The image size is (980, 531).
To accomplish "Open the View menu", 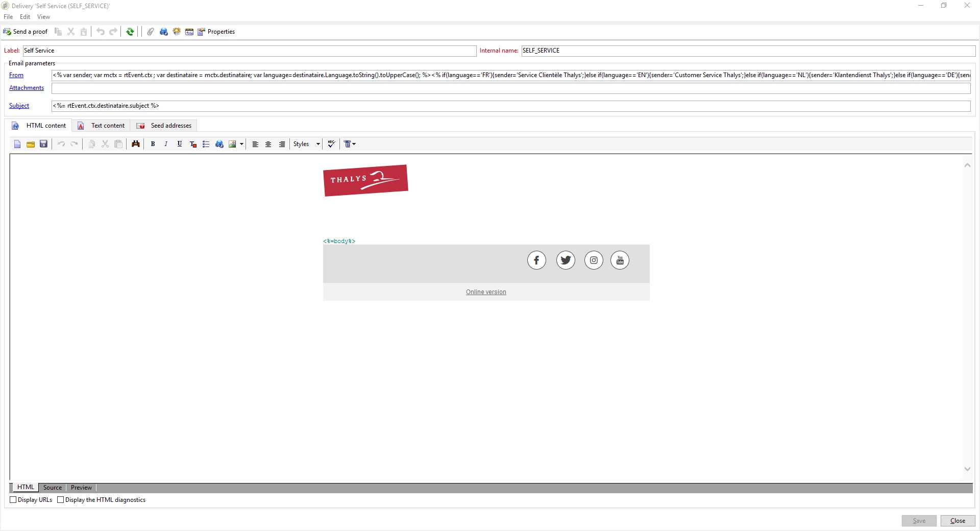I will [x=44, y=17].
